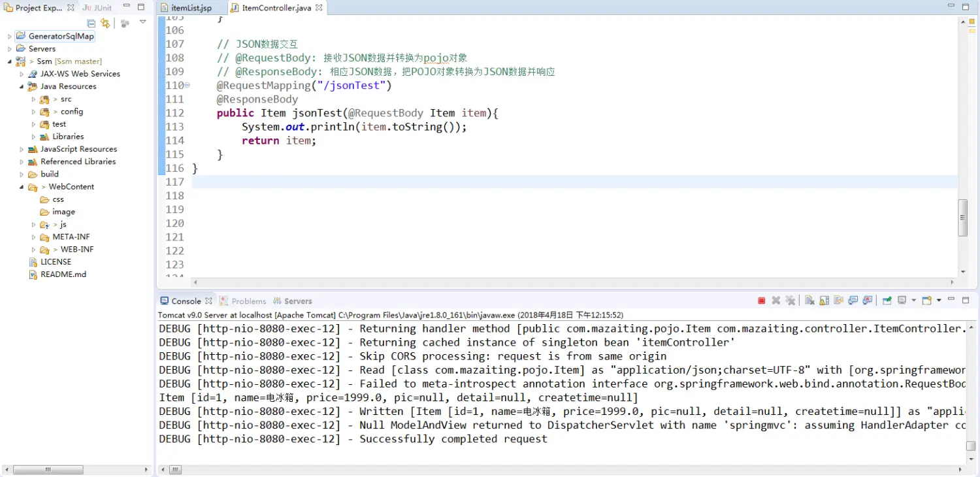Click the "return item;" code line
Image resolution: width=980 pixels, height=477 pixels.
click(x=279, y=140)
